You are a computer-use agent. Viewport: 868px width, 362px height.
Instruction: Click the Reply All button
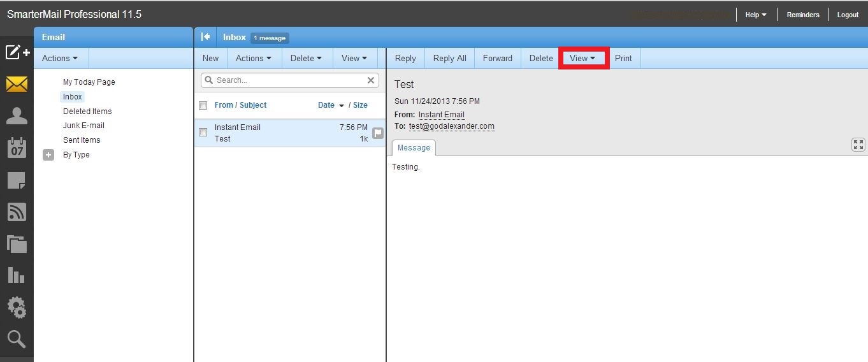[x=450, y=58]
